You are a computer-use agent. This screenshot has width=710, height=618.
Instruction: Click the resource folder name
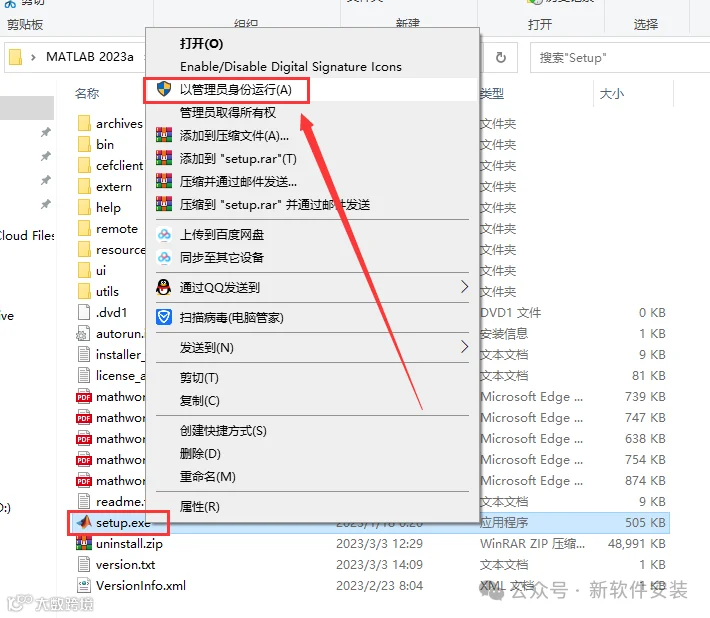120,249
